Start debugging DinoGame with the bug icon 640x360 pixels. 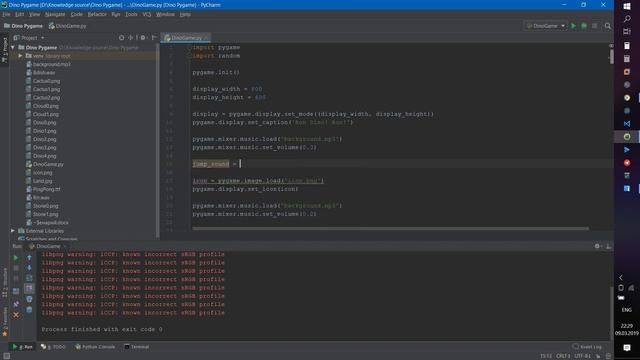(584, 26)
